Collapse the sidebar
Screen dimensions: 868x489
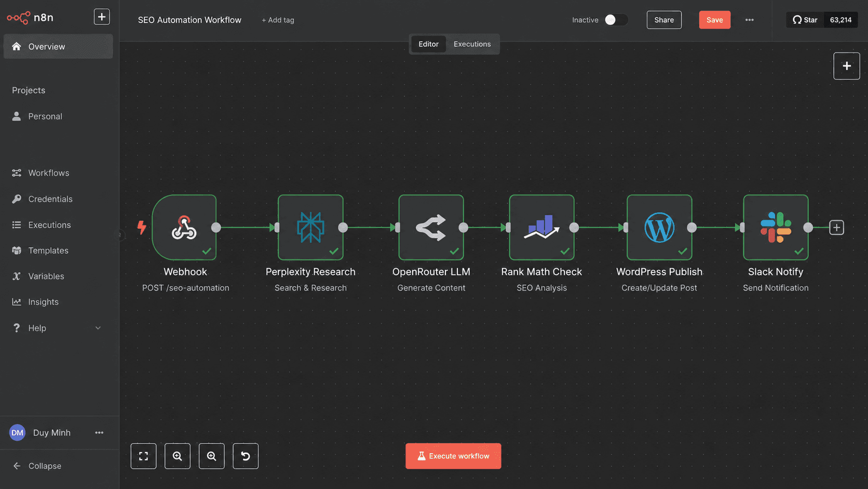point(37,466)
